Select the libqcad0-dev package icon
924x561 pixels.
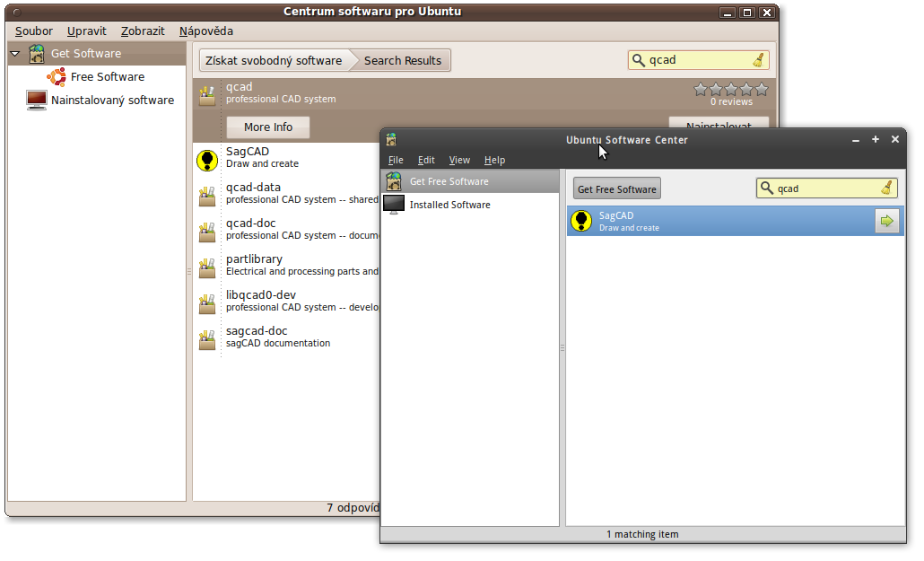click(207, 304)
